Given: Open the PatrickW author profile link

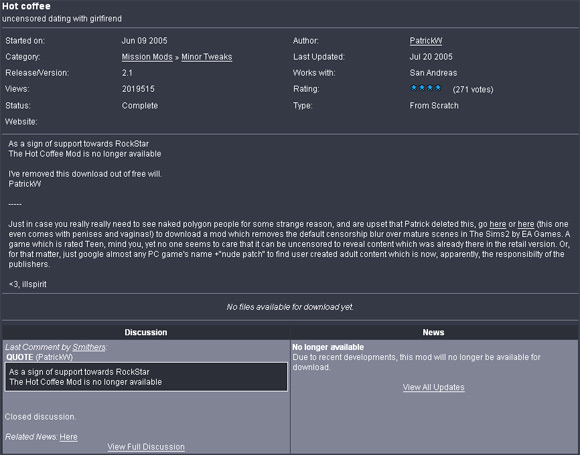Looking at the screenshot, I should click(x=426, y=41).
